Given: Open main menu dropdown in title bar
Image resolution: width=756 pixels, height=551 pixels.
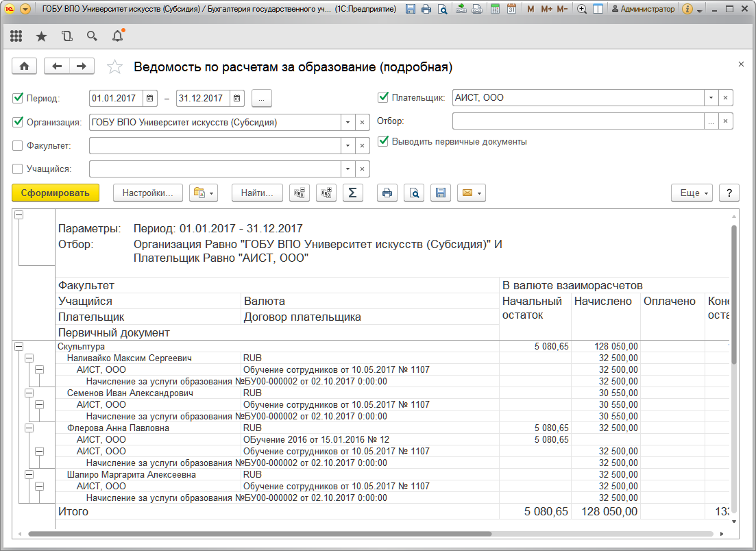Looking at the screenshot, I should point(25,9).
